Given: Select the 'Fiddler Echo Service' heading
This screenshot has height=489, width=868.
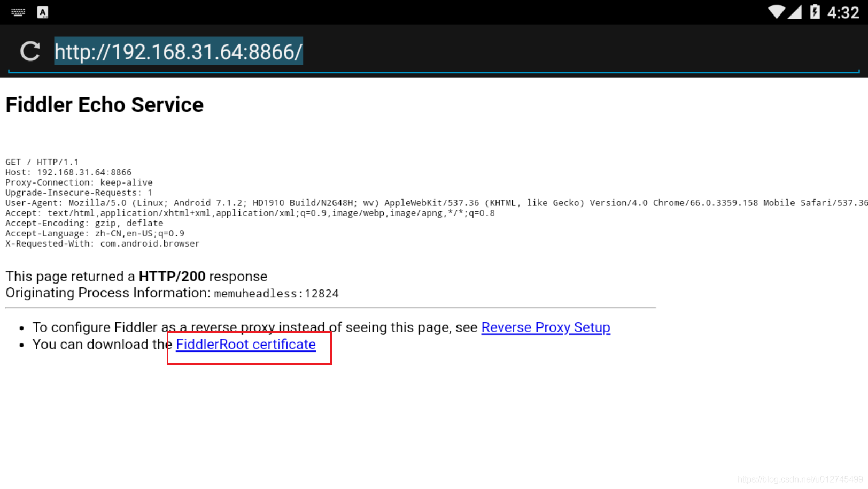Looking at the screenshot, I should pyautogui.click(x=105, y=105).
